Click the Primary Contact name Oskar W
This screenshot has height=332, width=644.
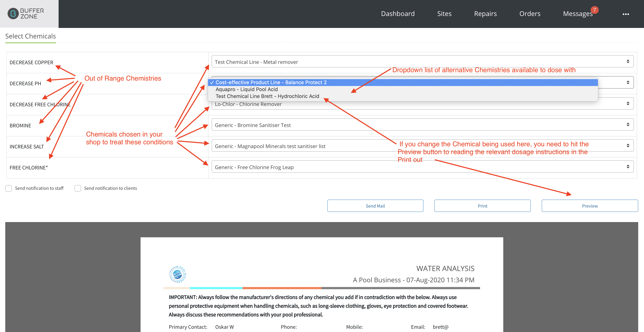tap(225, 327)
